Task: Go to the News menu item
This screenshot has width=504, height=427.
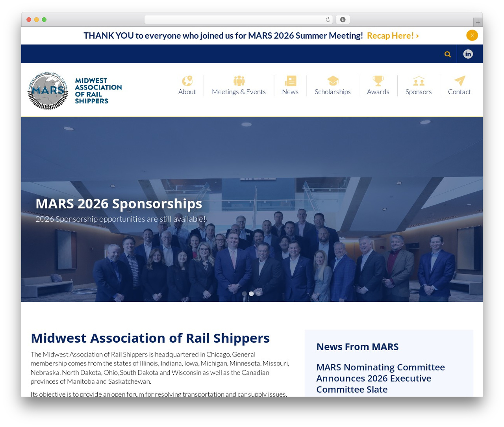Action: click(290, 92)
